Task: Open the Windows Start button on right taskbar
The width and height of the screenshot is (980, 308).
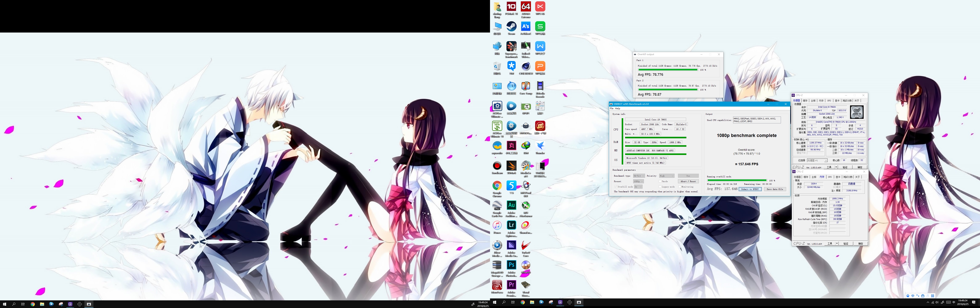Action: click(495, 302)
